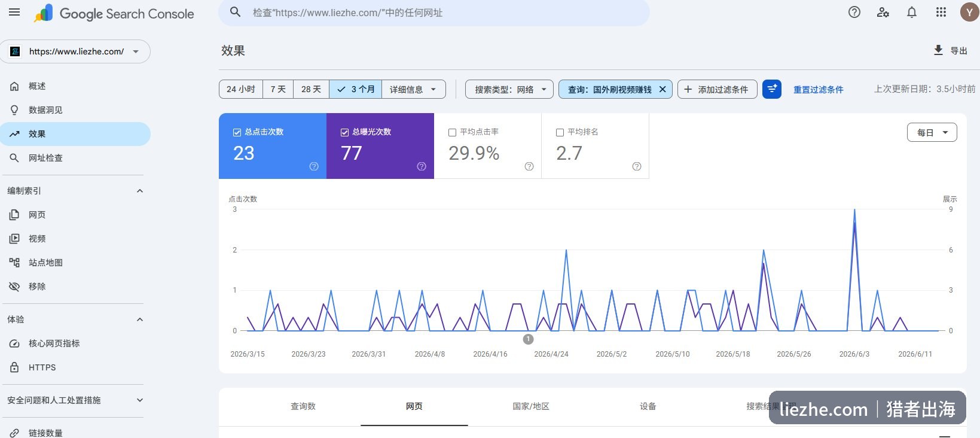Click the 核心网页指标 gauge icon
Screen dimensions: 980x438
(x=14, y=343)
